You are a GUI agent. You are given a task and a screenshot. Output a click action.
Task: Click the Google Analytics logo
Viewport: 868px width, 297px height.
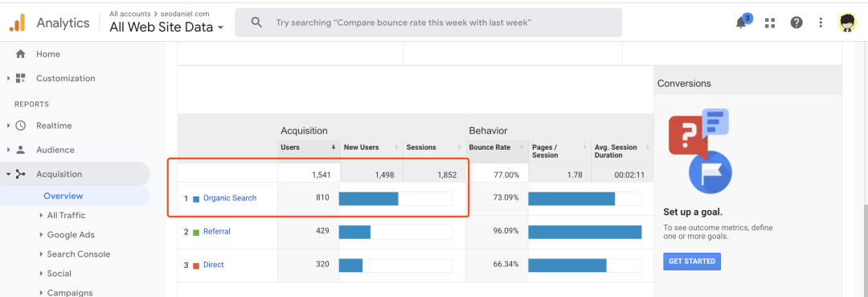pyautogui.click(x=17, y=23)
